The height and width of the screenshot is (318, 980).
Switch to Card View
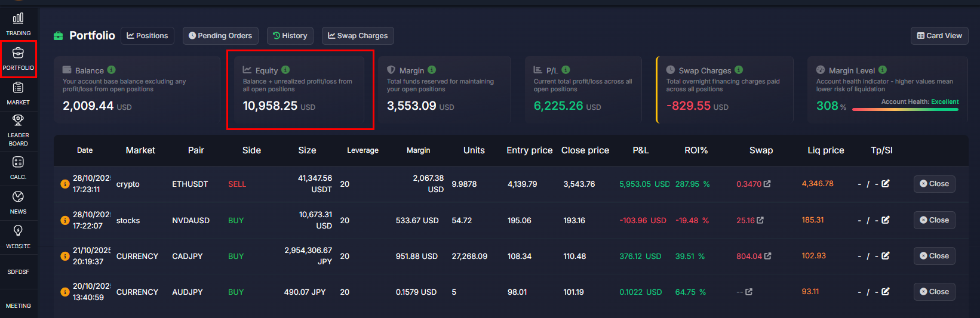pos(939,36)
